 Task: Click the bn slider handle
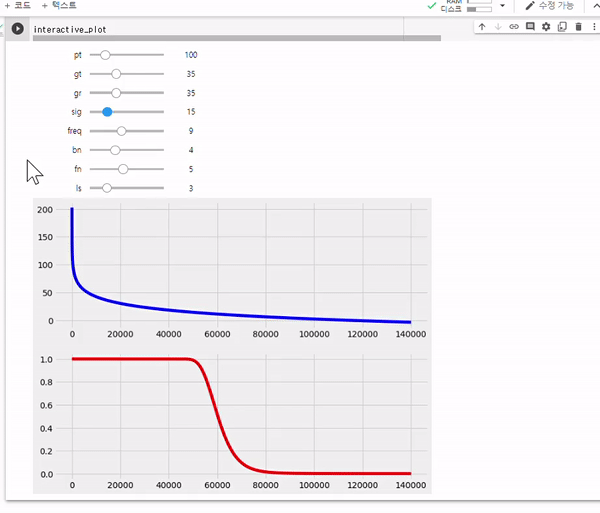(x=115, y=150)
